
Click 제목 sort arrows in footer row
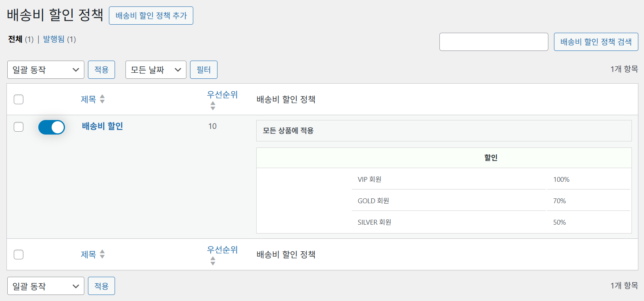point(102,254)
